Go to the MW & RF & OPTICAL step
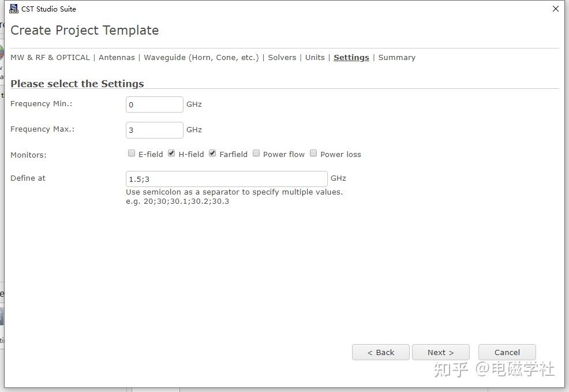This screenshot has width=569, height=392. (x=50, y=58)
